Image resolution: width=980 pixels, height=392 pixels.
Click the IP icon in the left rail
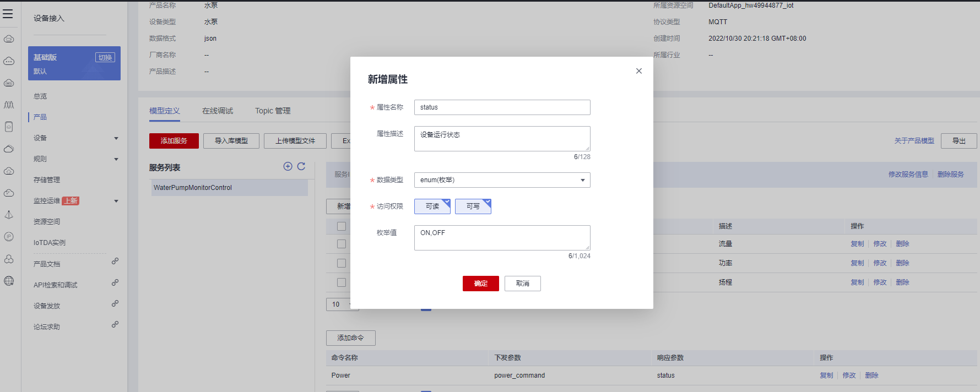[x=9, y=237]
